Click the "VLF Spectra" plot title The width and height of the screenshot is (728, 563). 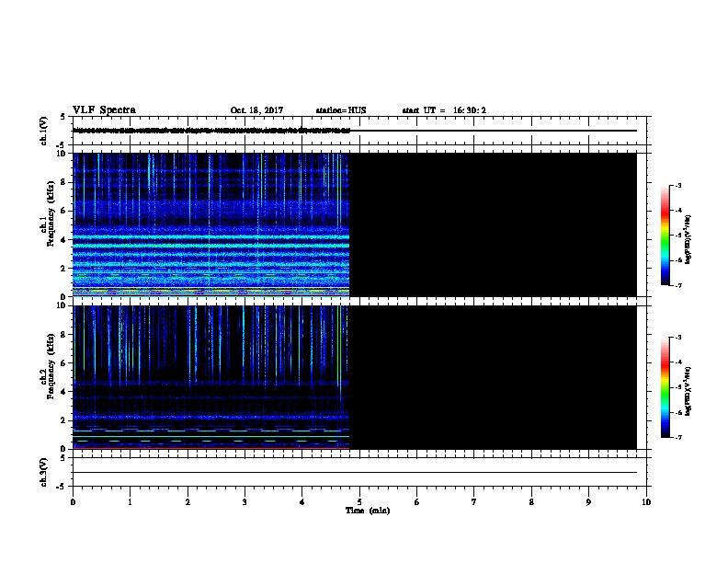pyautogui.click(x=104, y=110)
